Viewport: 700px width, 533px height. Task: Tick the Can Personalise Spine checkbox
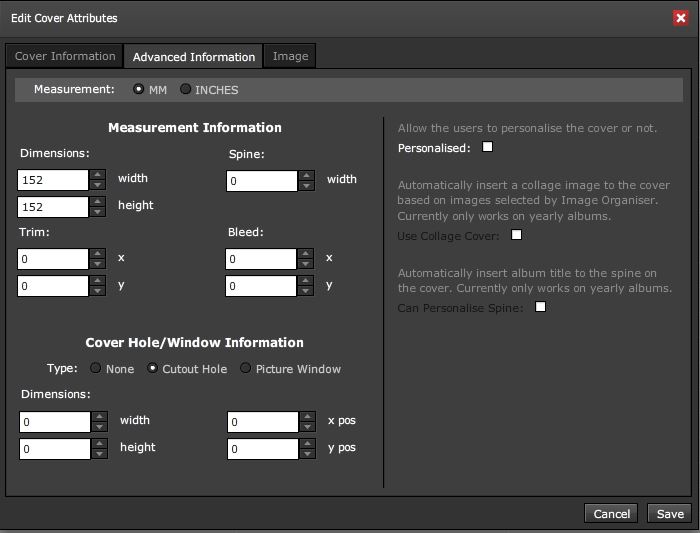pos(540,307)
